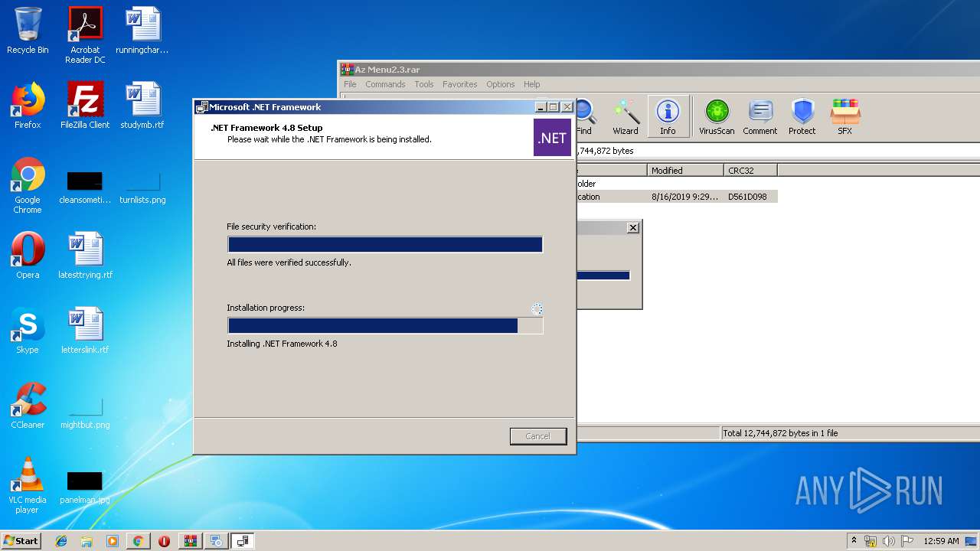Select turnlists.png on the desktop
The height and width of the screenshot is (551, 980).
coord(142,188)
